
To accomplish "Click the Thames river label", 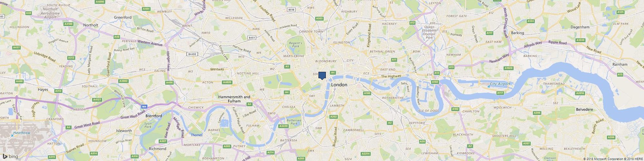I will [x=196, y=135].
